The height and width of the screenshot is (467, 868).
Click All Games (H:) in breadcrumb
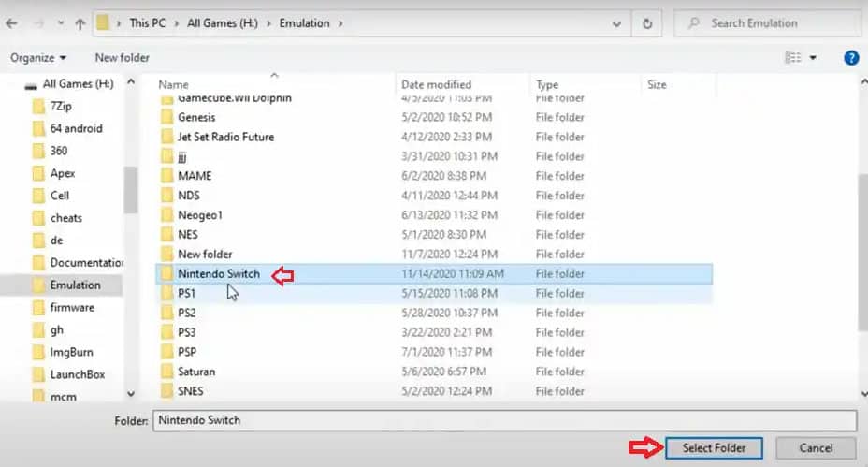(x=223, y=23)
